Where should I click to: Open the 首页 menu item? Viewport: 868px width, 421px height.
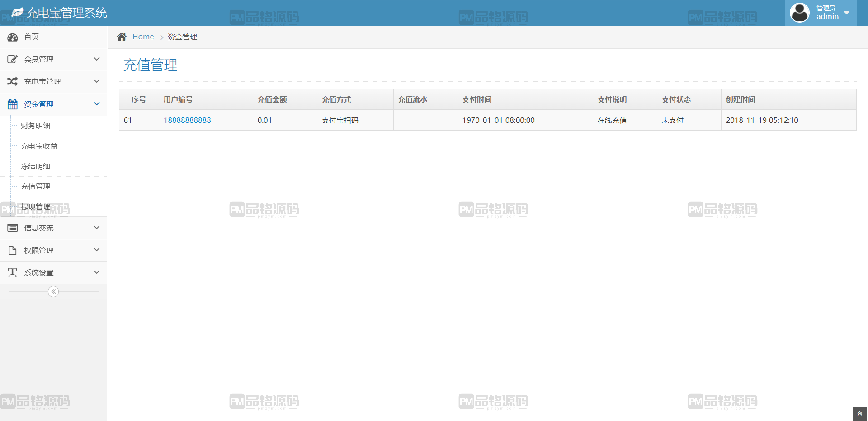(53, 37)
